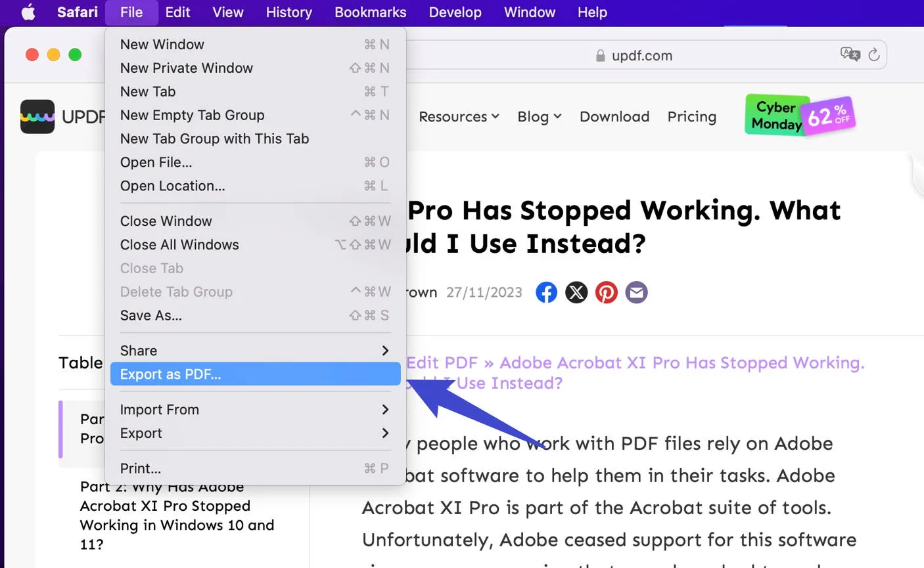This screenshot has height=568, width=924.
Task: Open the Bookmarks menu
Action: point(370,12)
